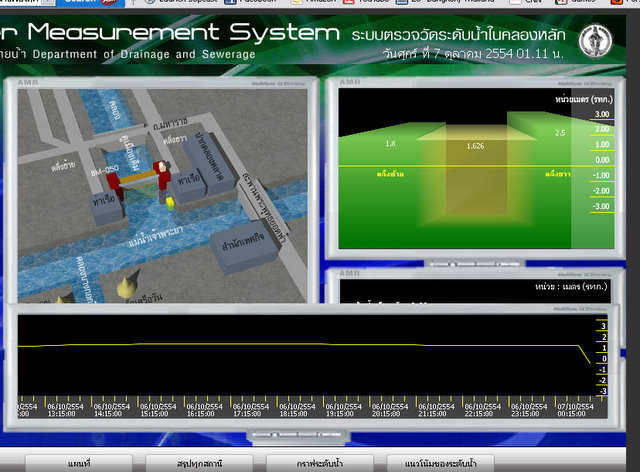Adjust the slider below the cross-section panel
640x472 pixels.
pyautogui.click(x=474, y=264)
